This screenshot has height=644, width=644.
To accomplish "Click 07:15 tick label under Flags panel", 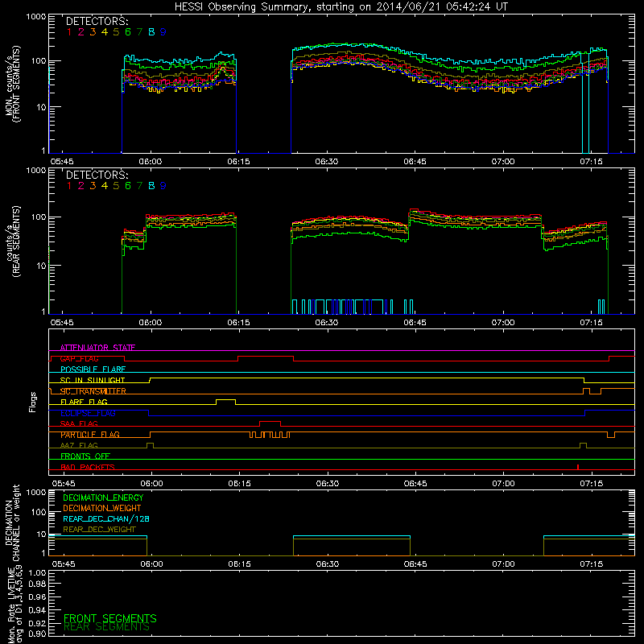I will [592, 484].
